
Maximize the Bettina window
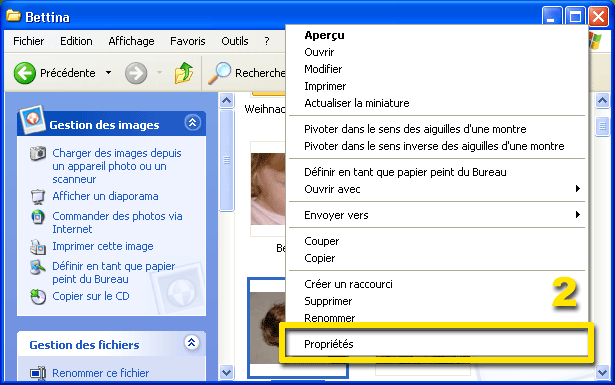[x=575, y=17]
